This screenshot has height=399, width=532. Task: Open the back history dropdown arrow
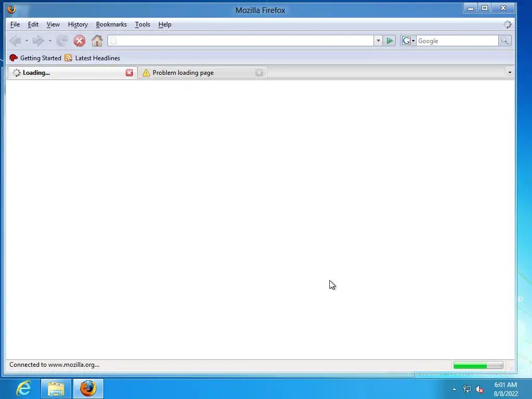click(x=26, y=41)
